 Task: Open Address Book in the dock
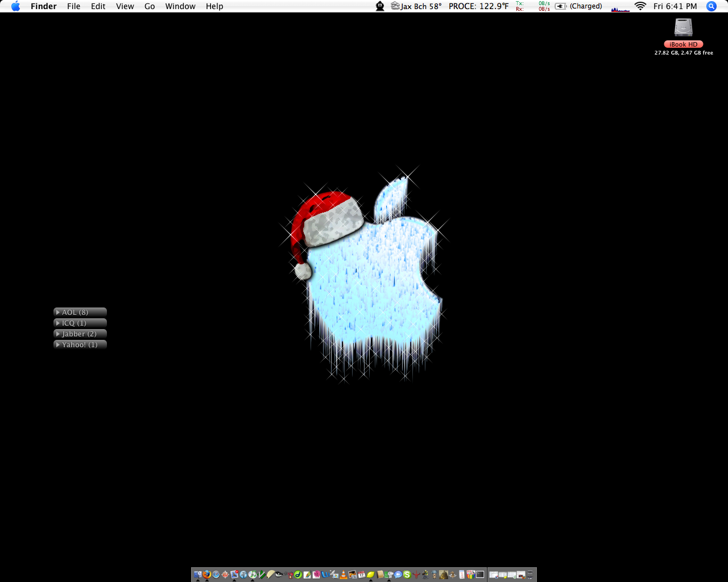coord(380,575)
